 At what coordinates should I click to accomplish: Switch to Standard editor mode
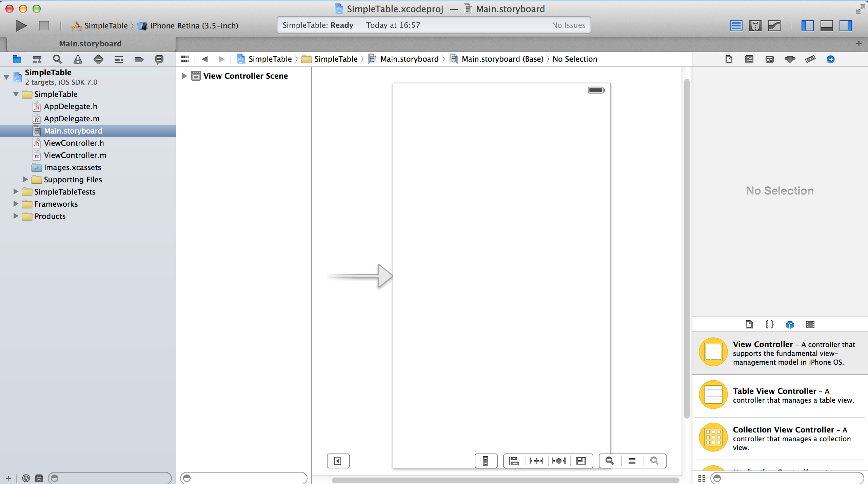pos(736,26)
